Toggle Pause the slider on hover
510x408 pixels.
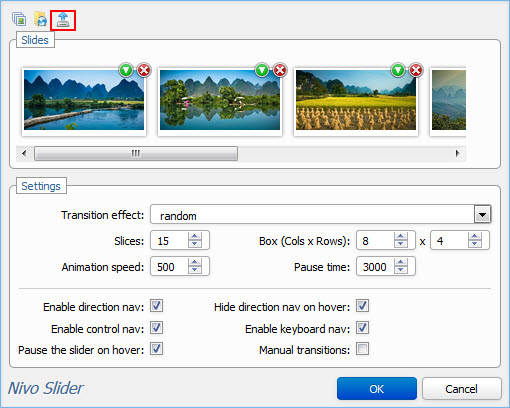pyautogui.click(x=156, y=349)
